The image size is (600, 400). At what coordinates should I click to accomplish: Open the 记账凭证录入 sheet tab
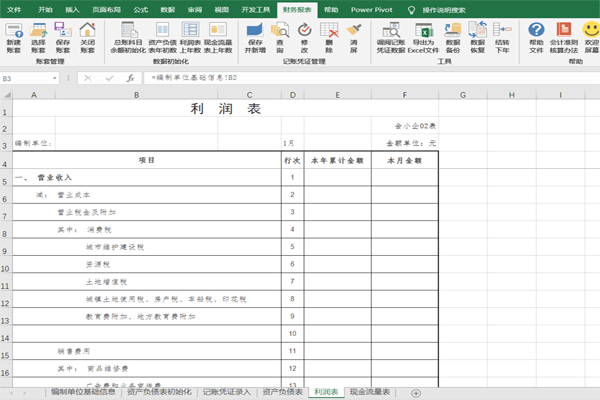point(227,392)
